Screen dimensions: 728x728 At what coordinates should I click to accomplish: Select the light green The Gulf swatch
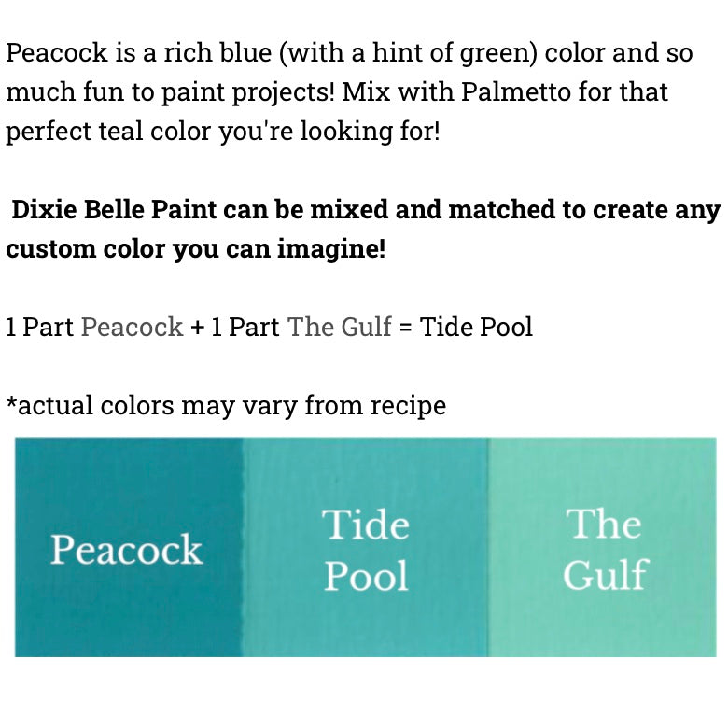point(602,547)
